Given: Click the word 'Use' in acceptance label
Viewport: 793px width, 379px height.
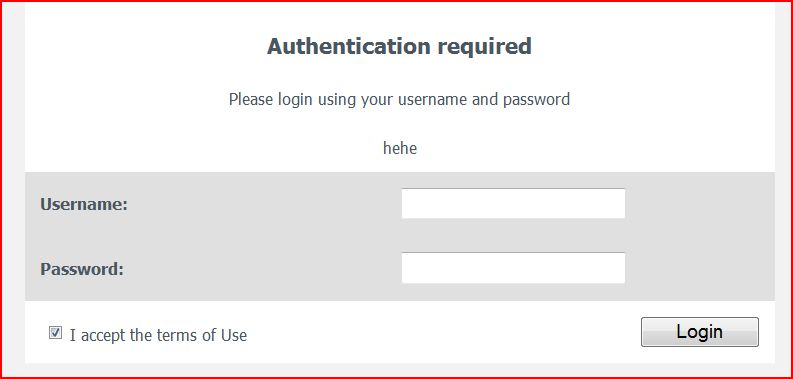Looking at the screenshot, I should pyautogui.click(x=234, y=335).
